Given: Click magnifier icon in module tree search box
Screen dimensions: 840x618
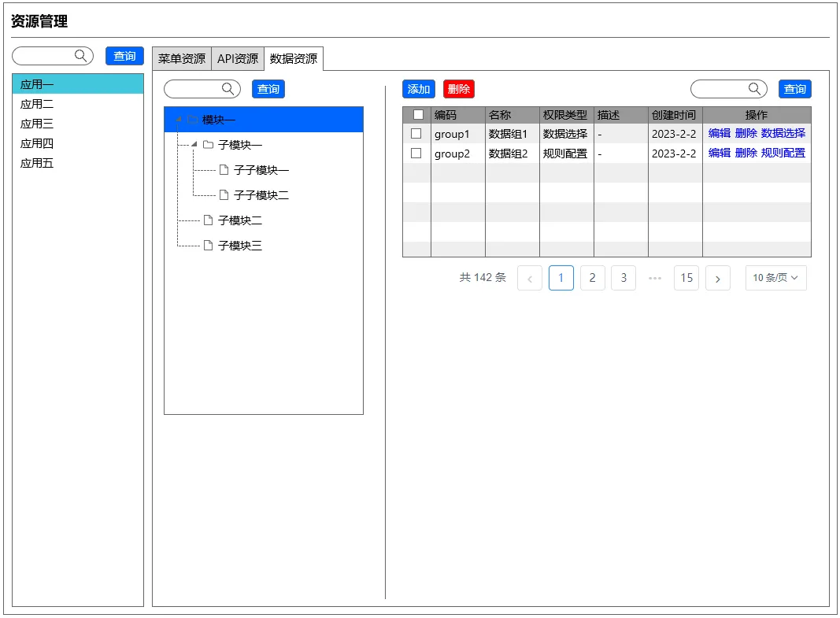Looking at the screenshot, I should (228, 89).
